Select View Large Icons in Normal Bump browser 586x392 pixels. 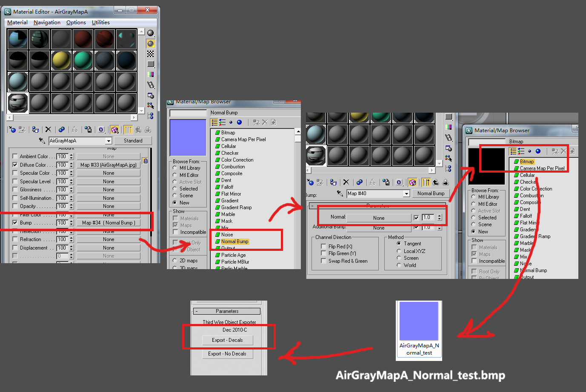click(240, 122)
